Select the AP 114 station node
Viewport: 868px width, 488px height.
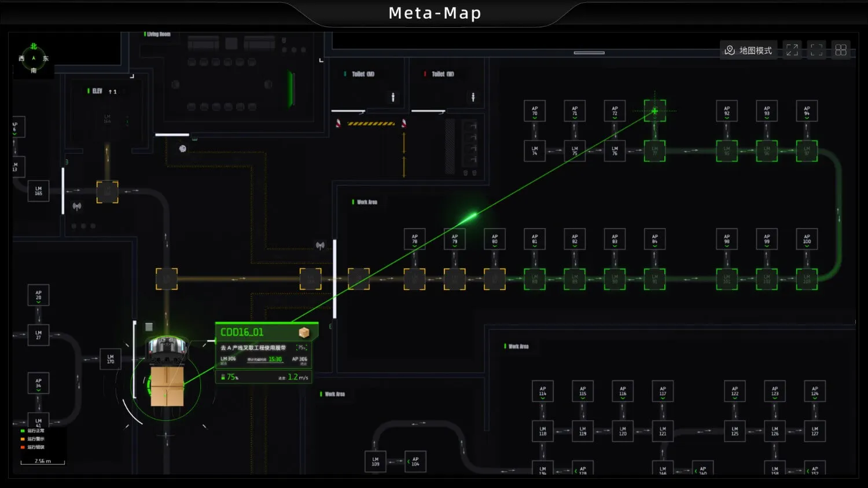(x=543, y=391)
